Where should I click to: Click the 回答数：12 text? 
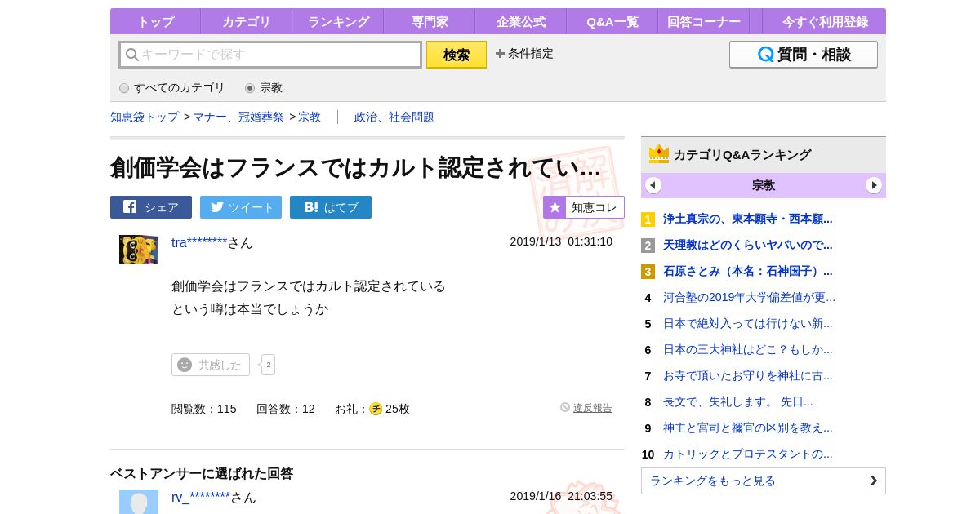[286, 409]
